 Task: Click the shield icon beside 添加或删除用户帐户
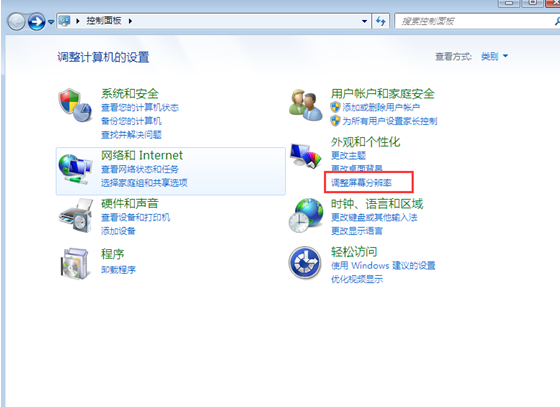335,107
